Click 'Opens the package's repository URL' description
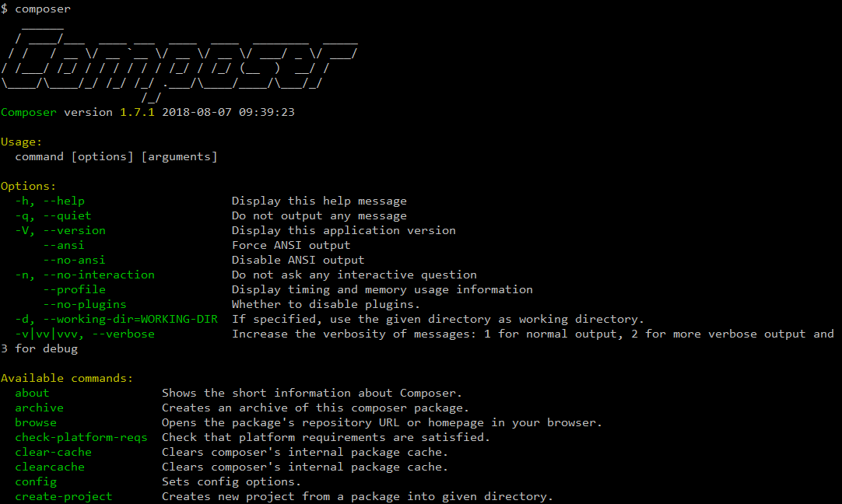842x504 pixels. [x=382, y=422]
